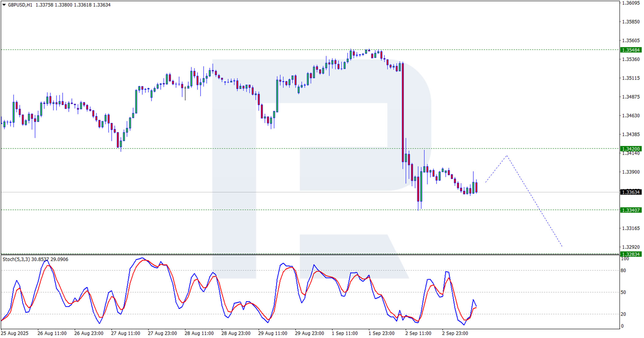Click the large red candle of the 1 Sep drop
The height and width of the screenshot is (338, 644).
pyautogui.click(x=403, y=112)
